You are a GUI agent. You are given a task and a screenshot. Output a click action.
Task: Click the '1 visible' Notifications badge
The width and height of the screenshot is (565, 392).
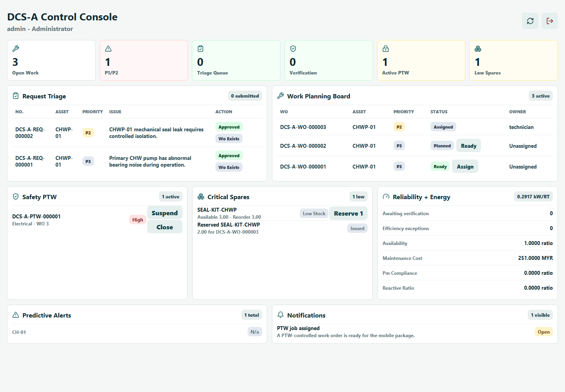point(540,315)
